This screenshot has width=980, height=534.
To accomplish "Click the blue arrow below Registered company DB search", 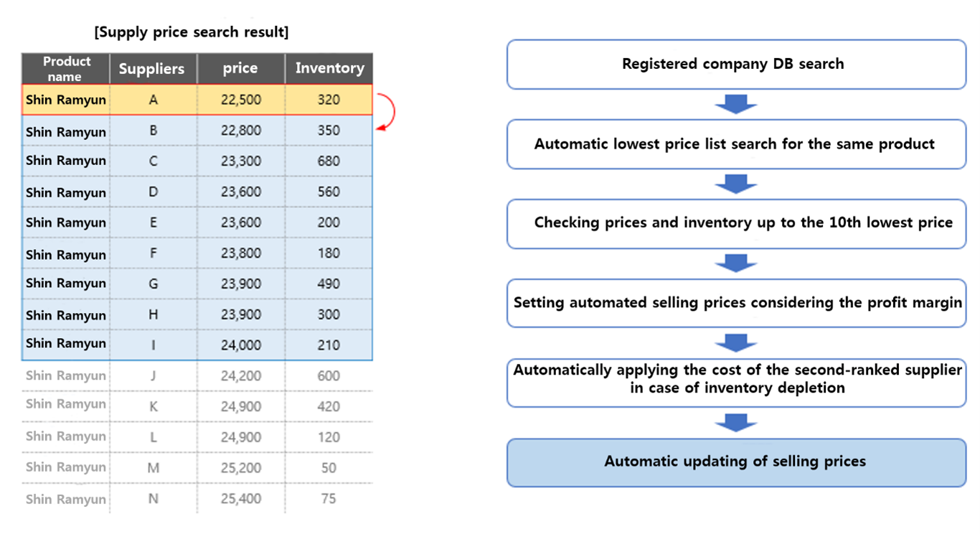I will tap(736, 104).
